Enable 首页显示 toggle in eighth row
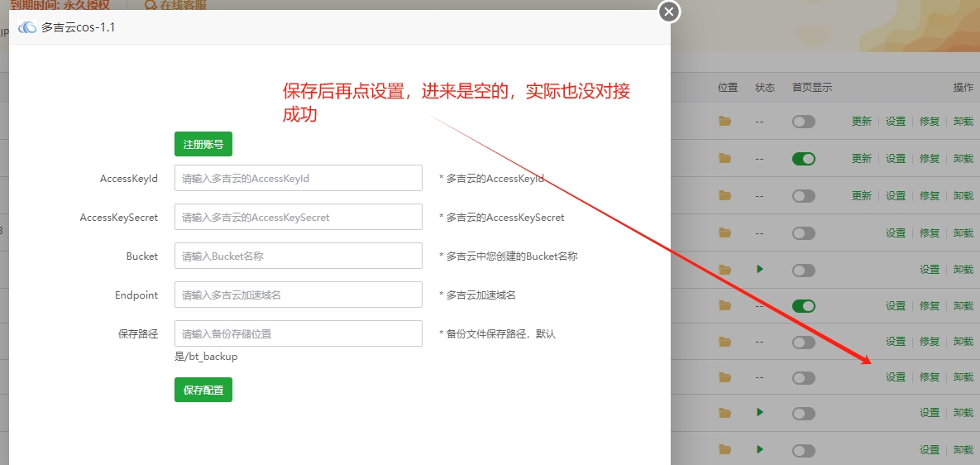Image resolution: width=980 pixels, height=465 pixels. point(804,378)
